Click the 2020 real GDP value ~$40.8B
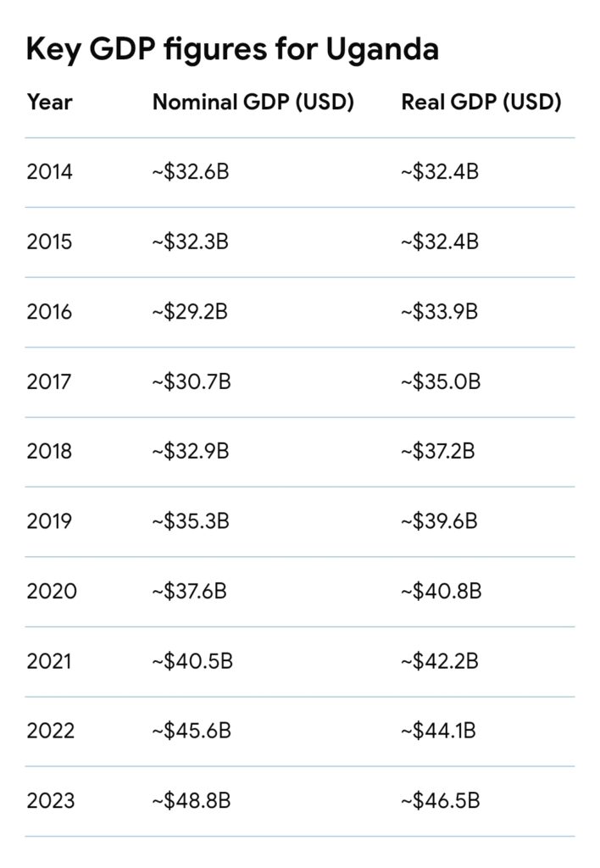600x868 pixels. point(441,591)
